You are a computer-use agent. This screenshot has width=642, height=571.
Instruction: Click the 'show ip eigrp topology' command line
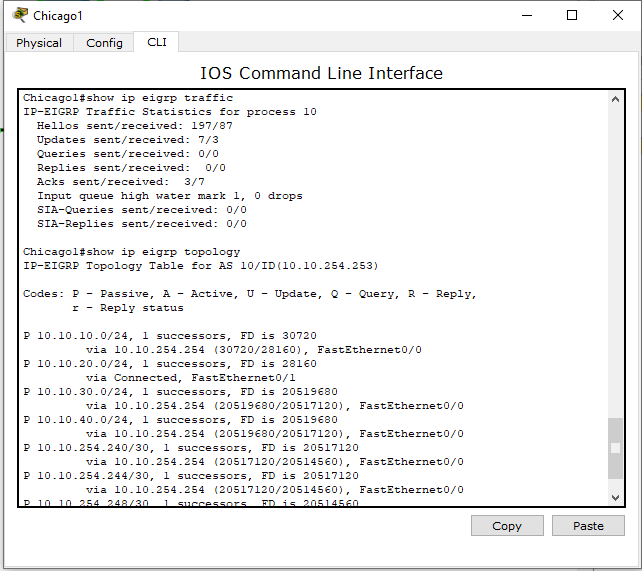coord(131,252)
